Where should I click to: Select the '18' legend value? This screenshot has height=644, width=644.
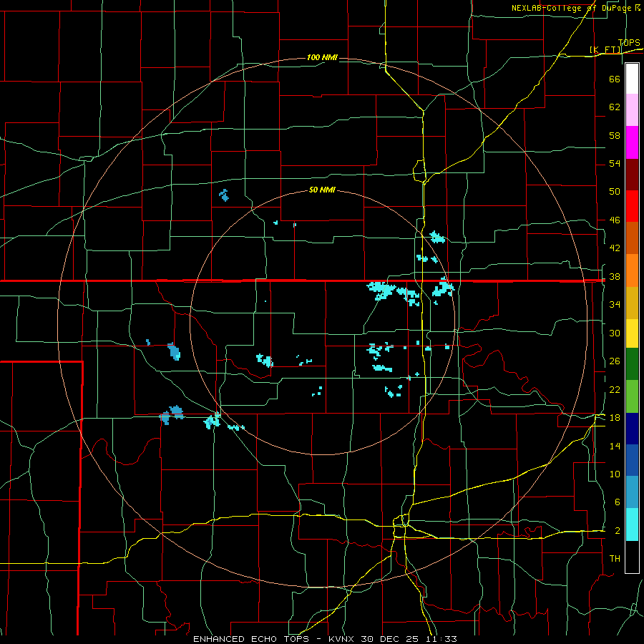click(615, 418)
